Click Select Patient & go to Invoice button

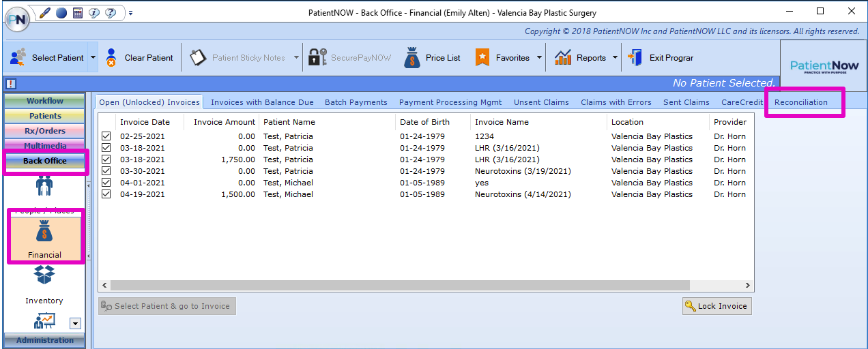pyautogui.click(x=167, y=306)
